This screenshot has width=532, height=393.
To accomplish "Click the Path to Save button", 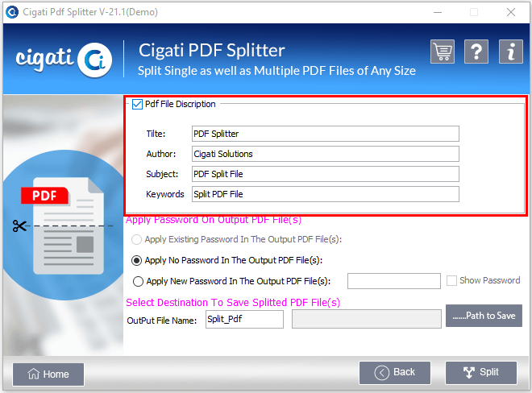I will point(484,316).
